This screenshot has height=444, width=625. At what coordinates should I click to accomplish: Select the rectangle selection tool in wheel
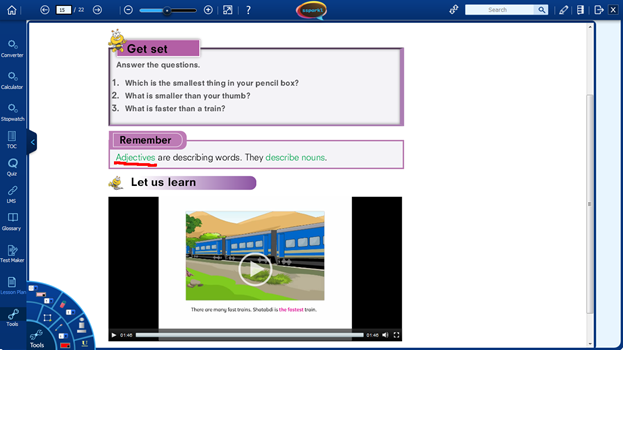[x=47, y=318]
